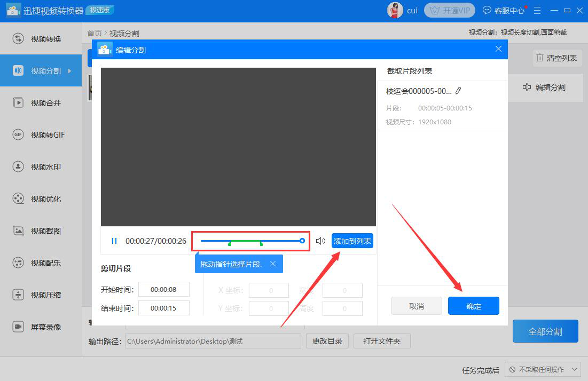Viewport: 588px width, 381px height.
Task: Click the 迅捷视频转换器 app logo
Action: [x=13, y=10]
